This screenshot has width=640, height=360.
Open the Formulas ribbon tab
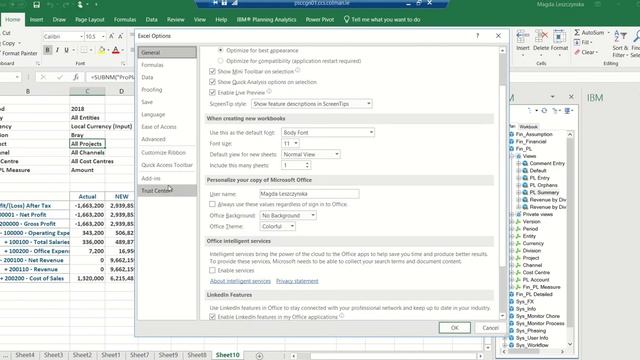click(124, 19)
